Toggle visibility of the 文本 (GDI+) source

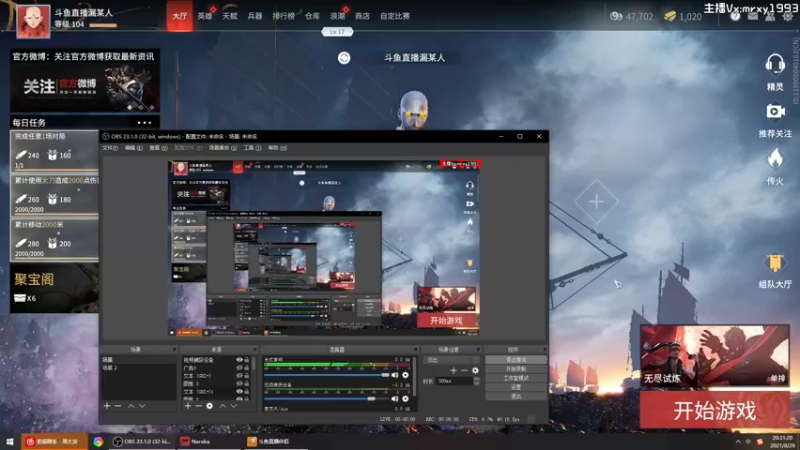[239, 376]
